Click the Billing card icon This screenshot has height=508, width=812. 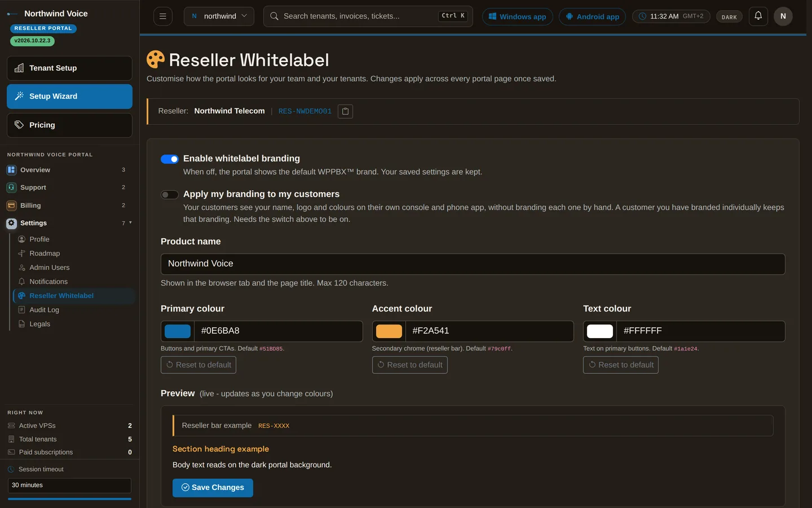click(x=11, y=205)
